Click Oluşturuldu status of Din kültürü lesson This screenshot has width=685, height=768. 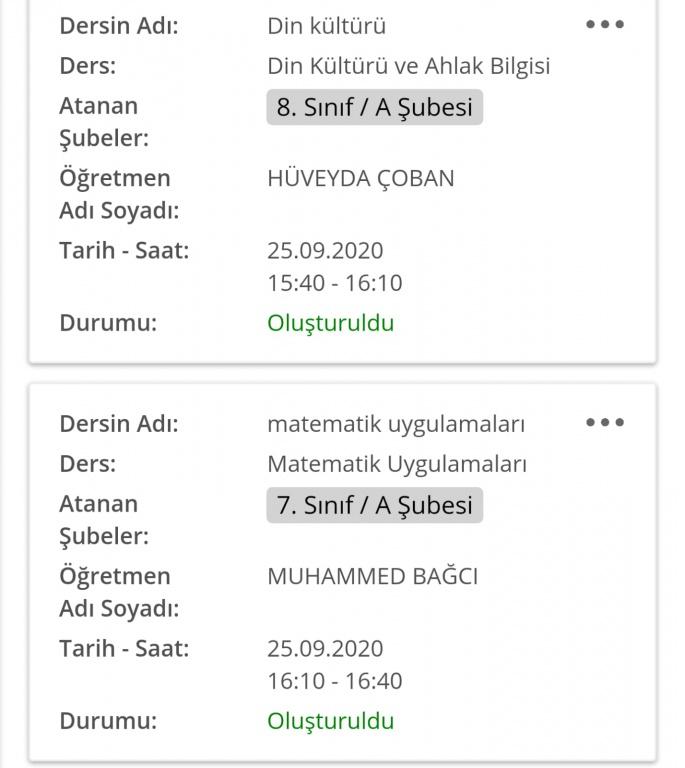330,323
